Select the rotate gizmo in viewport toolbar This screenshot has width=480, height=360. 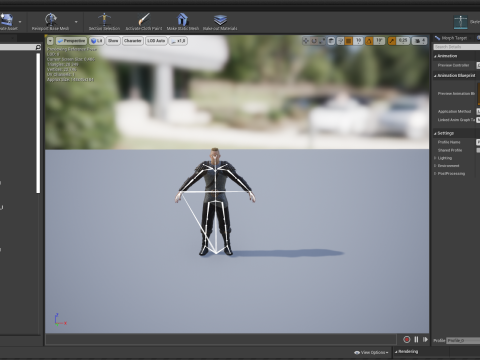click(x=314, y=41)
